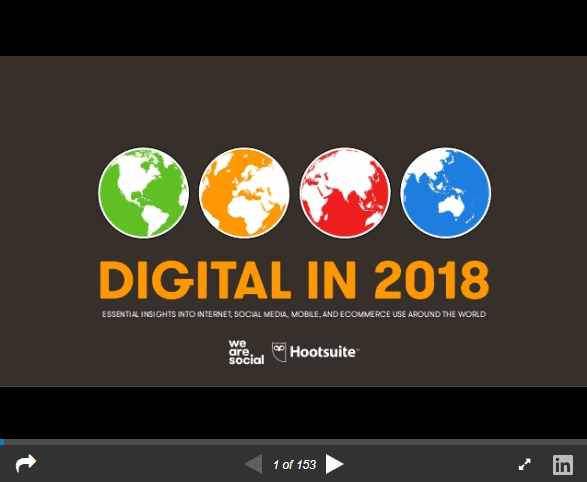Screen dimensions: 587x482
Task: Click the blue filled portion of progress bar
Action: pos(2,442)
